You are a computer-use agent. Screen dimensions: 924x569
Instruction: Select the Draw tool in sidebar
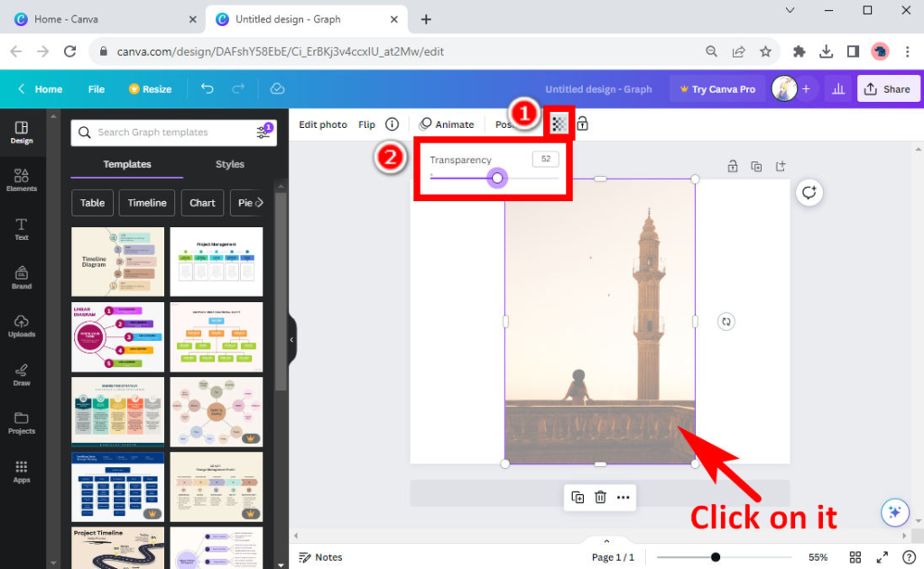[22, 375]
